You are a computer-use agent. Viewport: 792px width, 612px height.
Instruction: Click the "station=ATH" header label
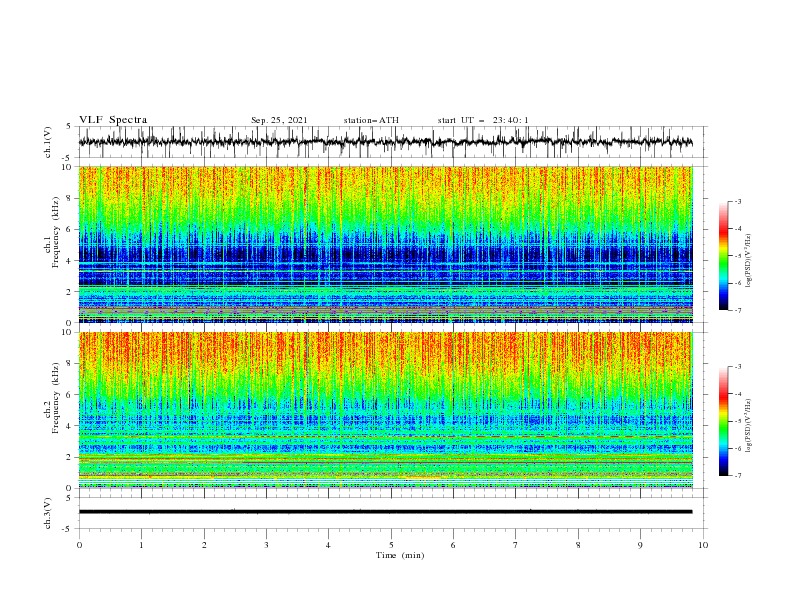(x=371, y=120)
